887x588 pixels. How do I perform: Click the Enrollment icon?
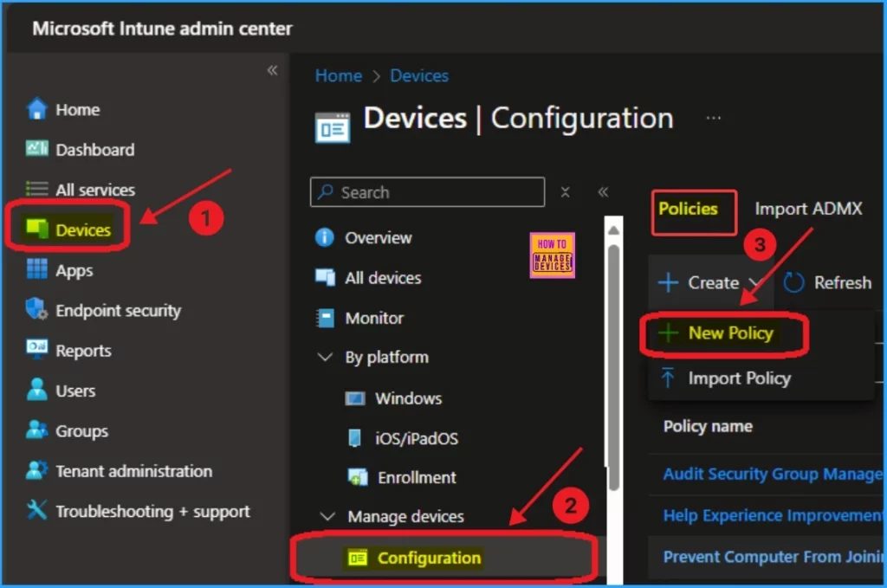point(358,478)
